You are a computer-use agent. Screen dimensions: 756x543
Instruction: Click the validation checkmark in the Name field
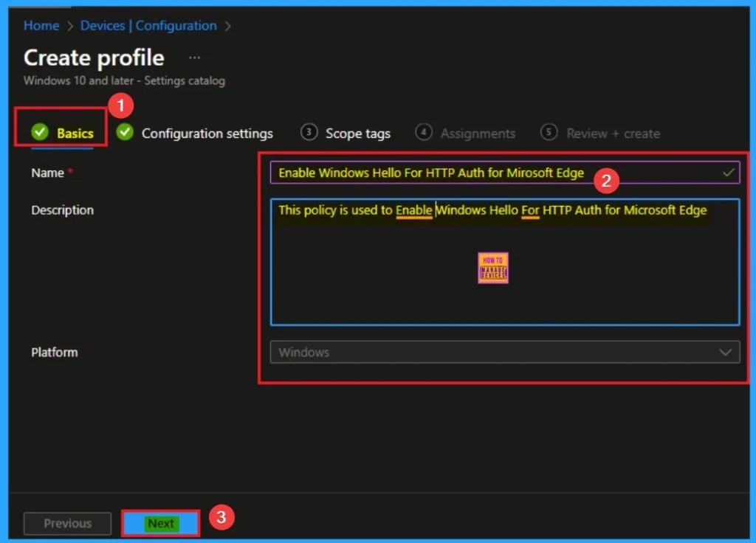728,173
